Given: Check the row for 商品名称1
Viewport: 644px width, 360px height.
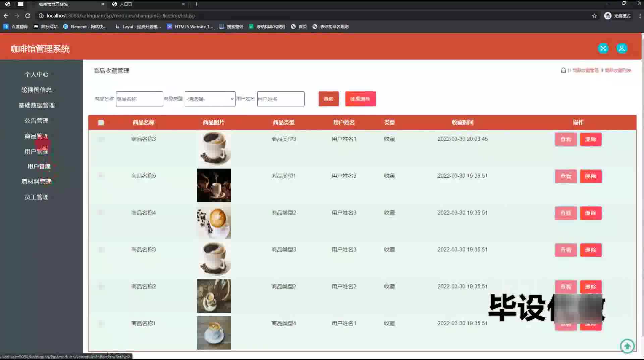Looking at the screenshot, I should point(101,323).
